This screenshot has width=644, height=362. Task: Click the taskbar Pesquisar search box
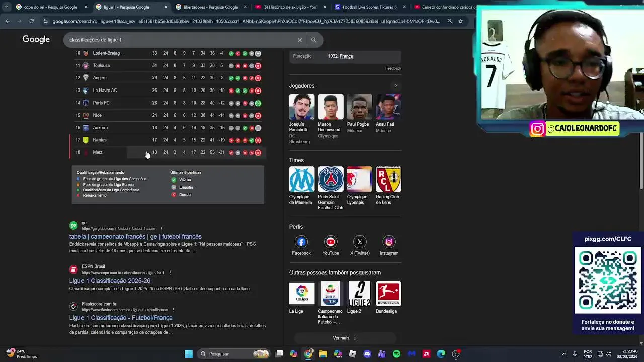[233, 354]
